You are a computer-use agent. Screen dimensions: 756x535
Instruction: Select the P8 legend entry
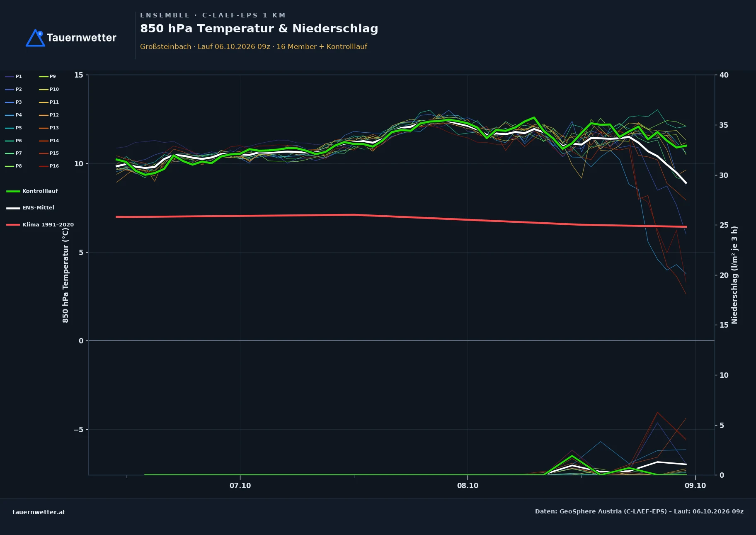[14, 166]
